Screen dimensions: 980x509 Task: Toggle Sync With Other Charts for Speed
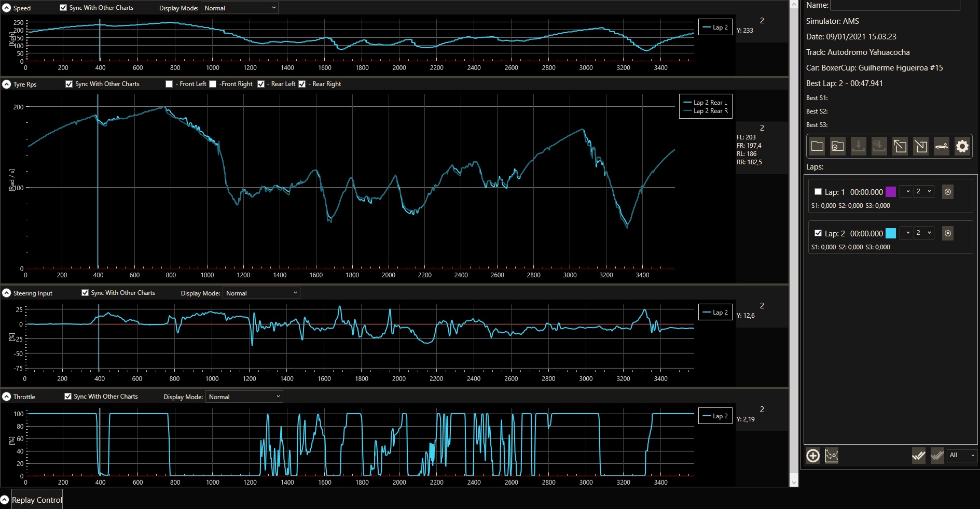63,8
